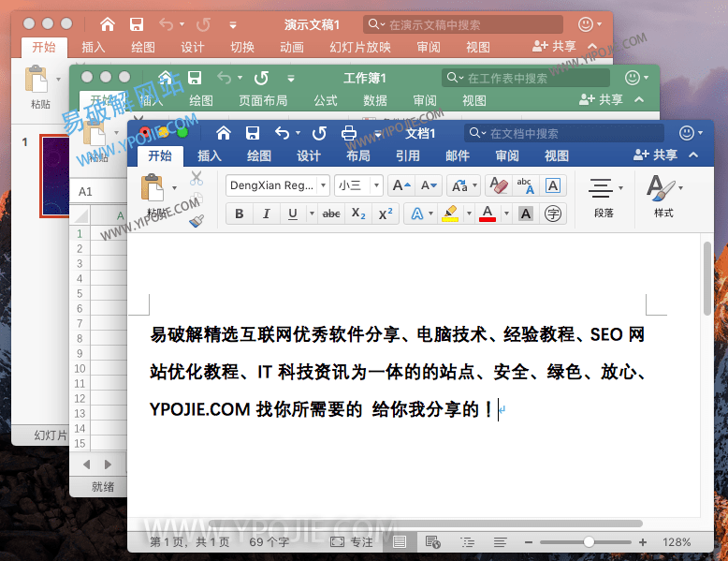
Task: Click the Format Painter brush in Word
Action: (x=197, y=221)
